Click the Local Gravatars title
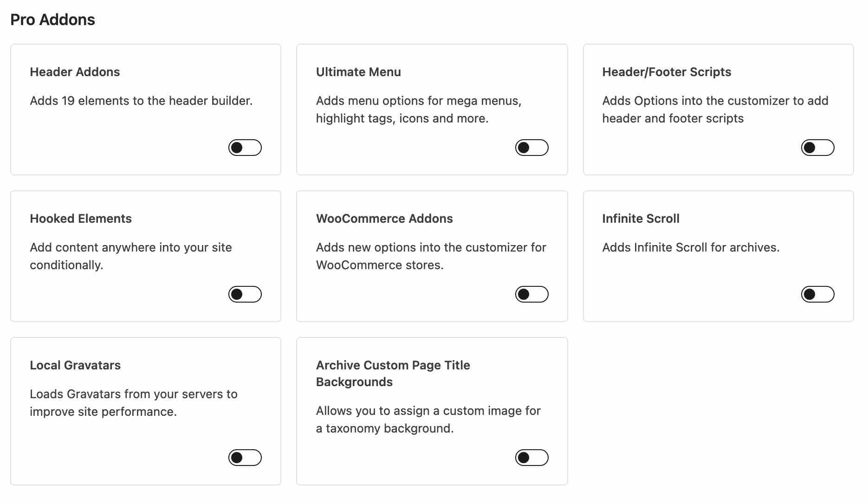Image resolution: width=868 pixels, height=504 pixels. point(75,365)
